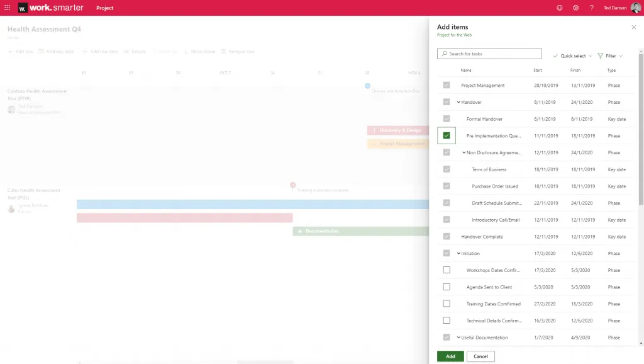
Task: Click the Move down icon
Action: pyautogui.click(x=186, y=51)
